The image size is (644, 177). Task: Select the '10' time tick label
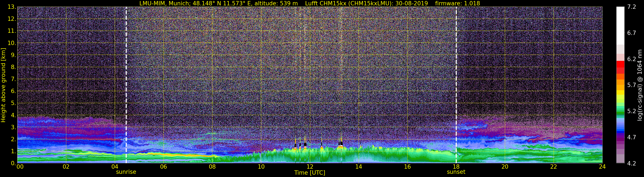pyautogui.click(x=261, y=167)
